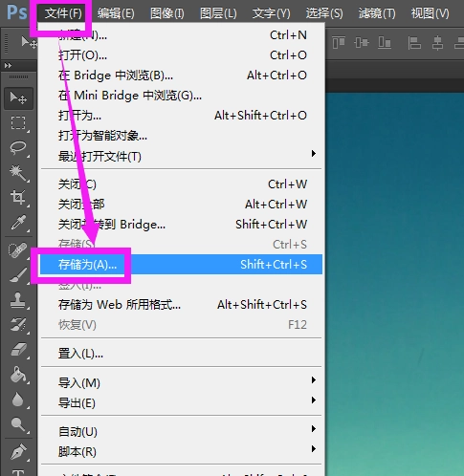Select the Clone Stamp tool
Image resolution: width=464 pixels, height=476 pixels.
click(18, 300)
